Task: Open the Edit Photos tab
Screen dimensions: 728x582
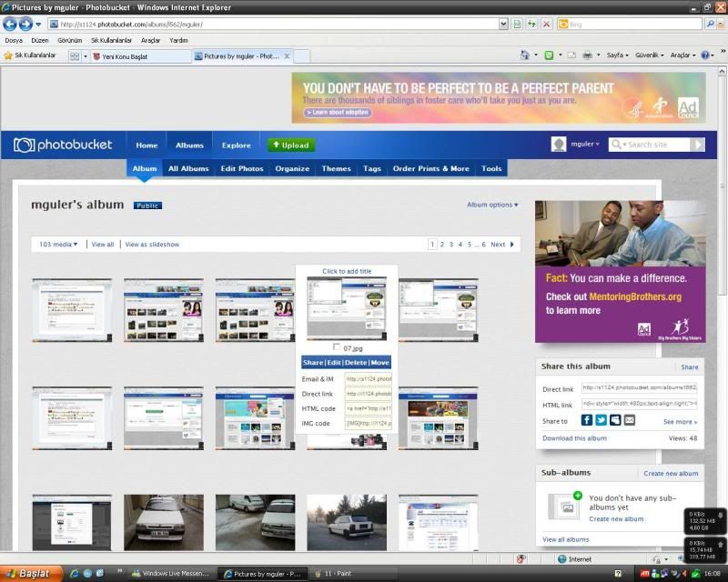Action: point(242,168)
